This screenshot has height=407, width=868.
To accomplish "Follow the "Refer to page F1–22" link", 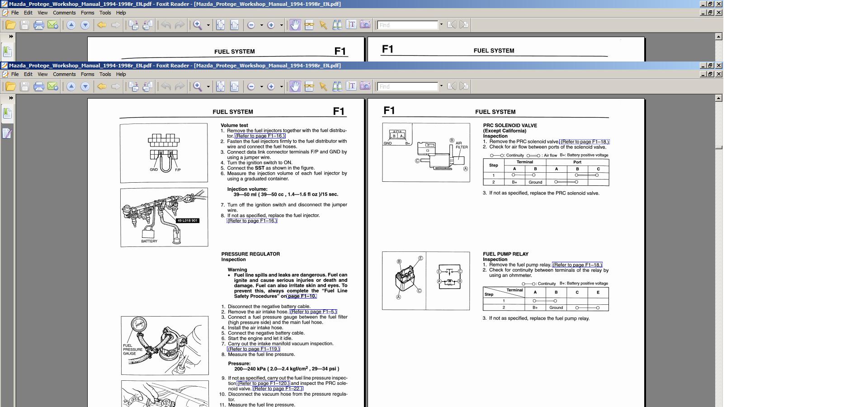I will click(x=278, y=388).
